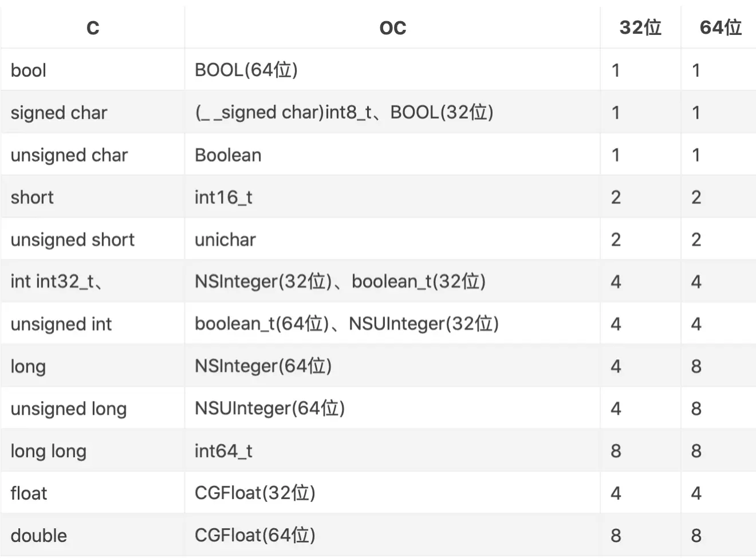Click the "bool" cell in the C column
Viewport: 756px width, 558px height.
(29, 70)
